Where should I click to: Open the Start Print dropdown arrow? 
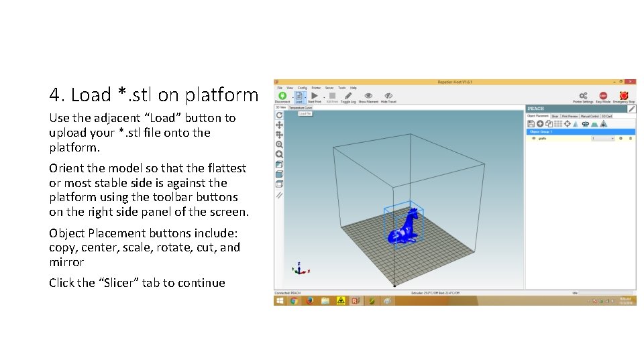click(x=323, y=97)
